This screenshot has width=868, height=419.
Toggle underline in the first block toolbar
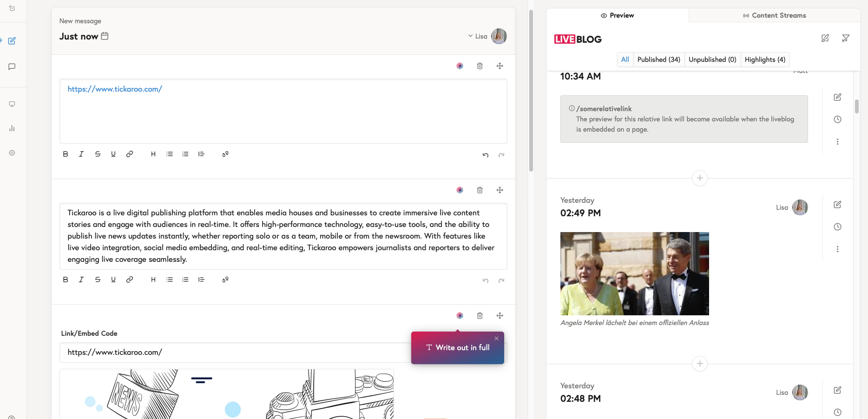(x=113, y=154)
